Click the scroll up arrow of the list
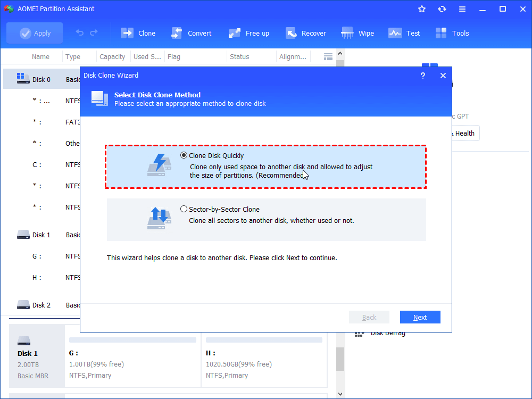The height and width of the screenshot is (399, 532). click(x=340, y=54)
